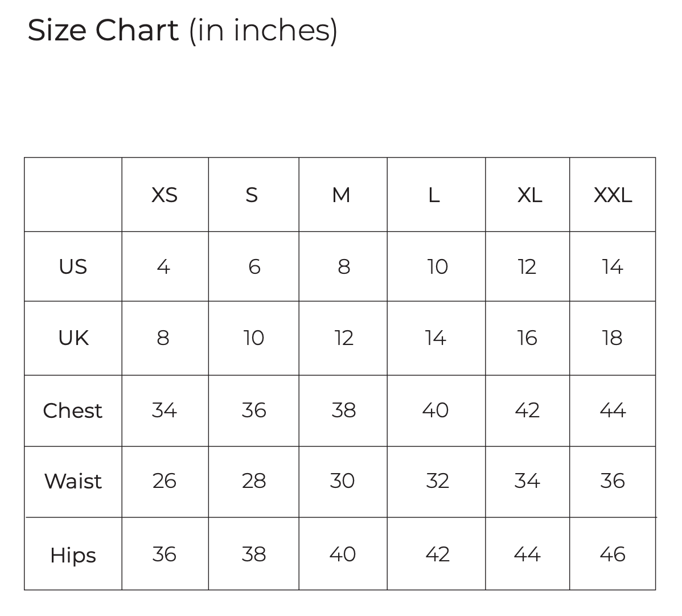Click the Hips value for size XS

pos(165,554)
